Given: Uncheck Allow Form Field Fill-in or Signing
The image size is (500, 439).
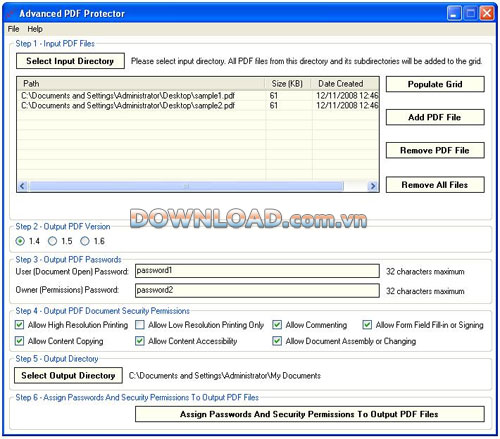Looking at the screenshot, I should 367,325.
